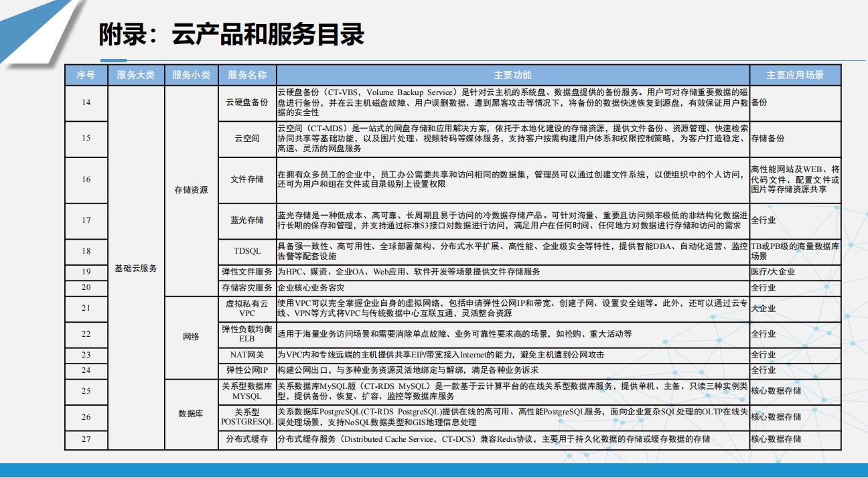Select the 服务小类 column header
The image size is (868, 478).
192,75
